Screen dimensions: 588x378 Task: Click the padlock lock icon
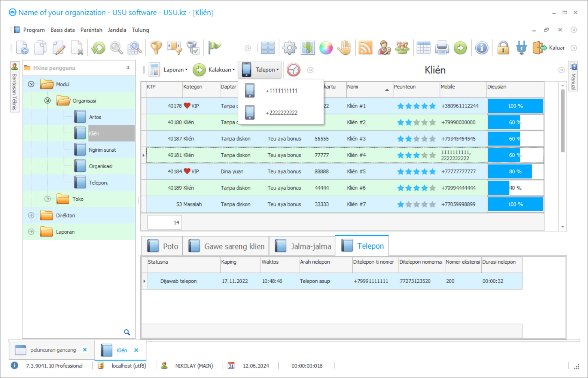click(503, 48)
